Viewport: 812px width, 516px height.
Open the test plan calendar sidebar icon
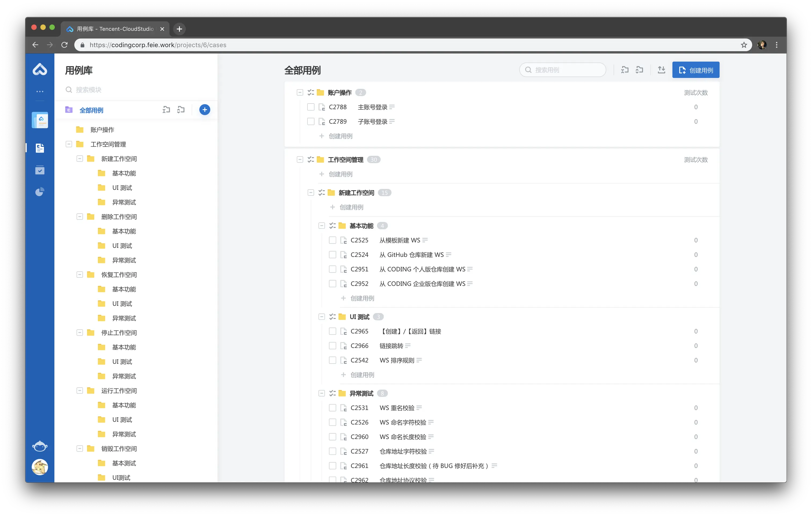[x=40, y=170]
